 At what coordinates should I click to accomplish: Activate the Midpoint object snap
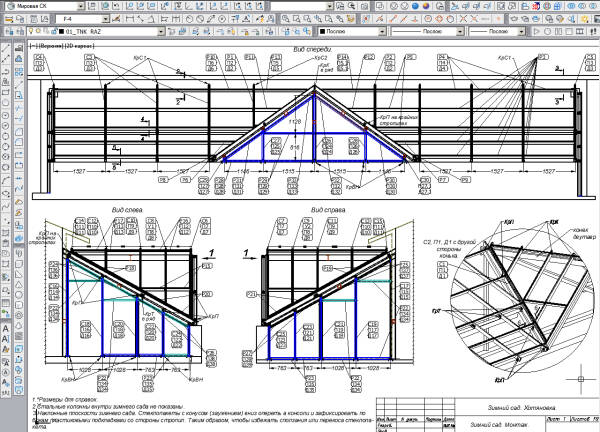click(403, 19)
